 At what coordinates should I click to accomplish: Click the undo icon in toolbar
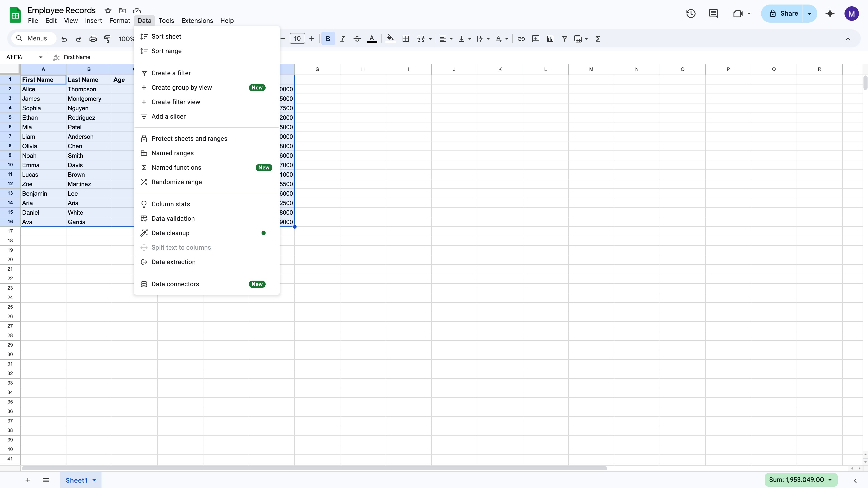pos(64,39)
